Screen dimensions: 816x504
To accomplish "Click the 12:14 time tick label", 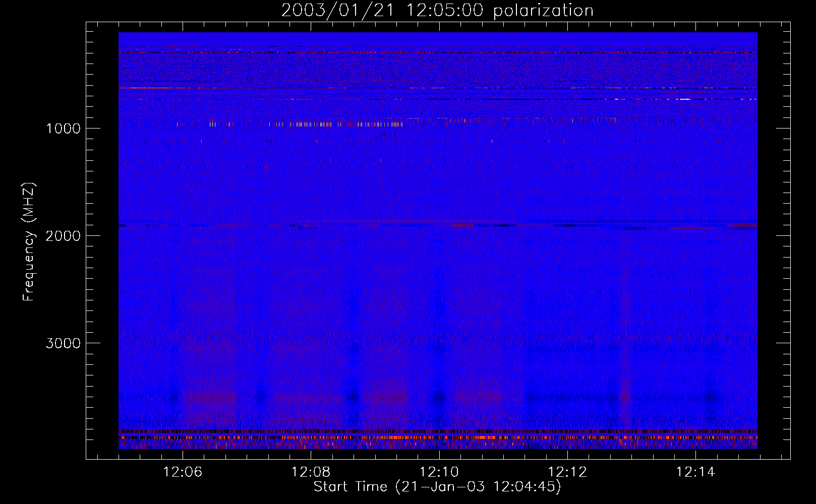I will [x=696, y=472].
